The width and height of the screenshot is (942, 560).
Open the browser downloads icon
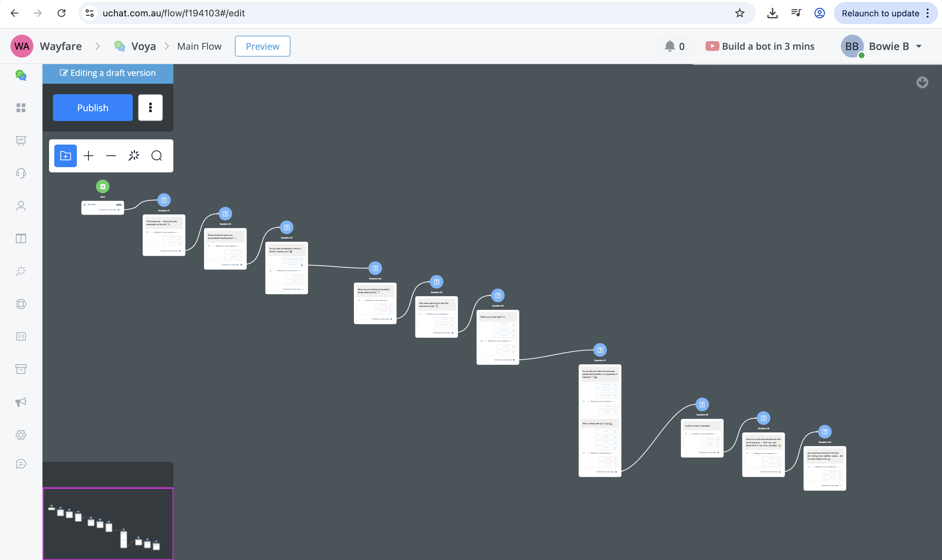tap(772, 13)
